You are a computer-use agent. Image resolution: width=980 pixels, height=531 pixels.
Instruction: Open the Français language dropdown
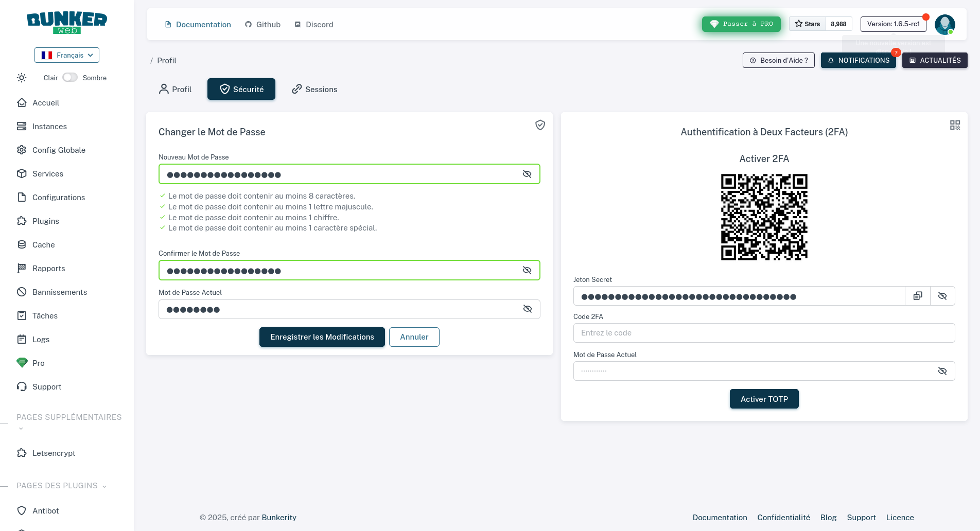(67, 55)
